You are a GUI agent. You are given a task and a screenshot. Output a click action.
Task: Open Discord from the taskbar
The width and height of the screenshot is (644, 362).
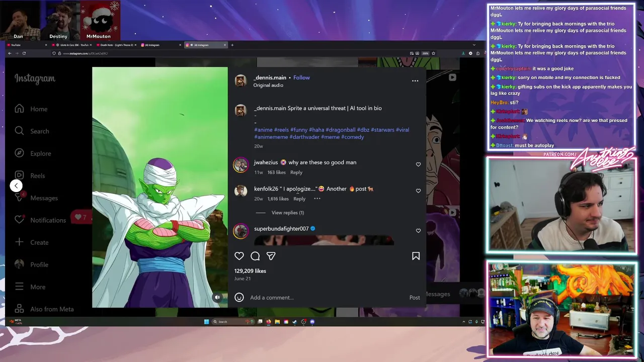pyautogui.click(x=312, y=322)
